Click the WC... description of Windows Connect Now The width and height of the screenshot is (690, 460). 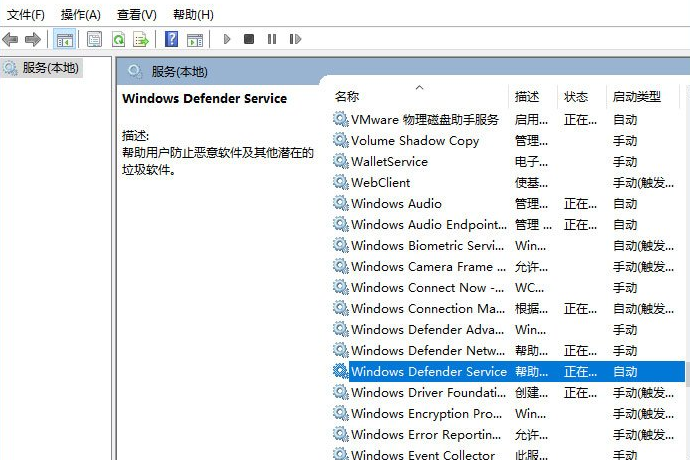[x=529, y=287]
